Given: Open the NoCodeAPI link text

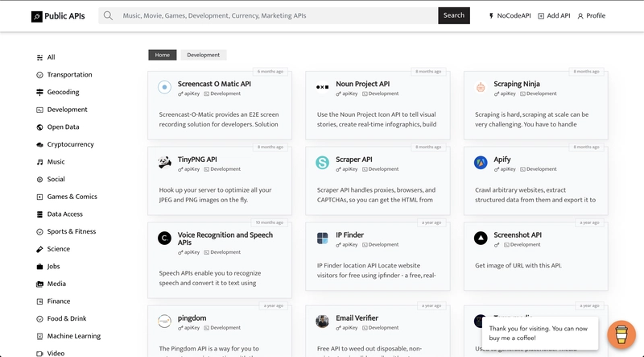Looking at the screenshot, I should 514,15.
